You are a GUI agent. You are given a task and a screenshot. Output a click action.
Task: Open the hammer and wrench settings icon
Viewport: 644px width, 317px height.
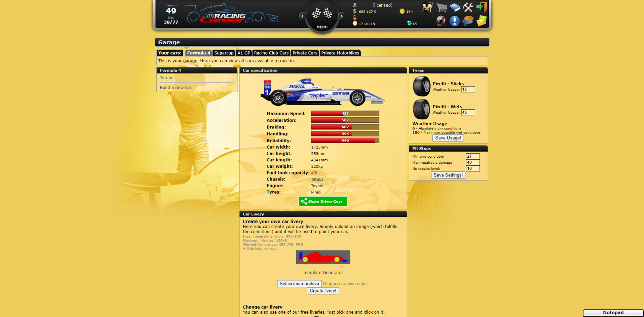point(468,7)
